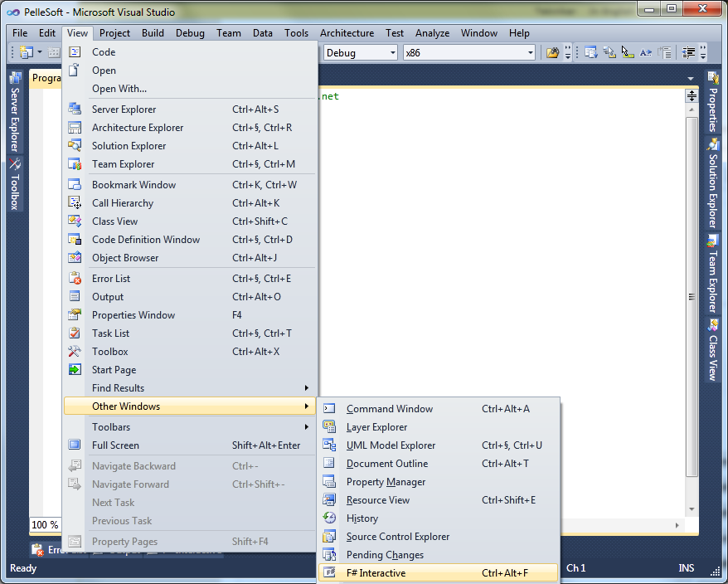Image resolution: width=728 pixels, height=584 pixels.
Task: Click the Start Page arrow icon
Action: pyautogui.click(x=75, y=370)
